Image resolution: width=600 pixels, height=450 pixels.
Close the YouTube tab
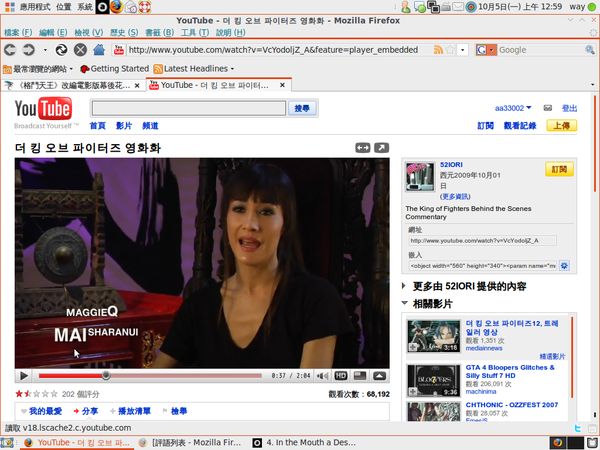[282, 85]
